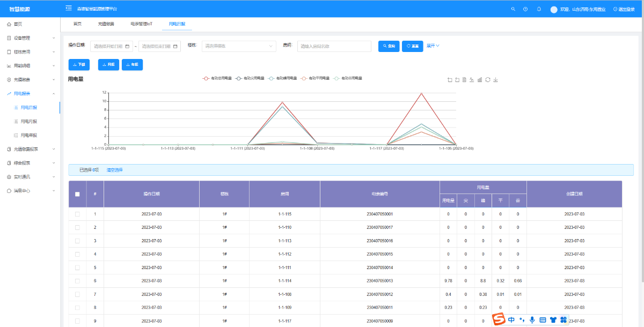
Task: Open the notification bell
Action: click(539, 9)
